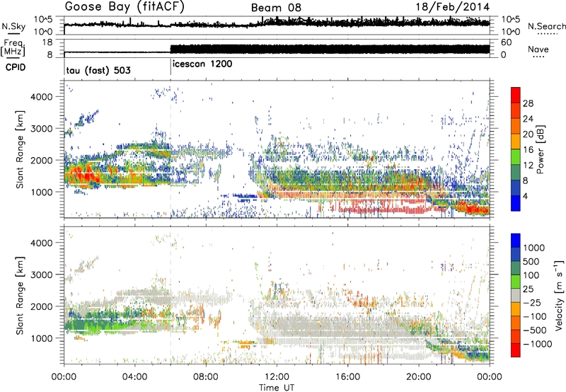Click the 'Beam 08' label
The width and height of the screenshot is (566, 392).
(276, 8)
